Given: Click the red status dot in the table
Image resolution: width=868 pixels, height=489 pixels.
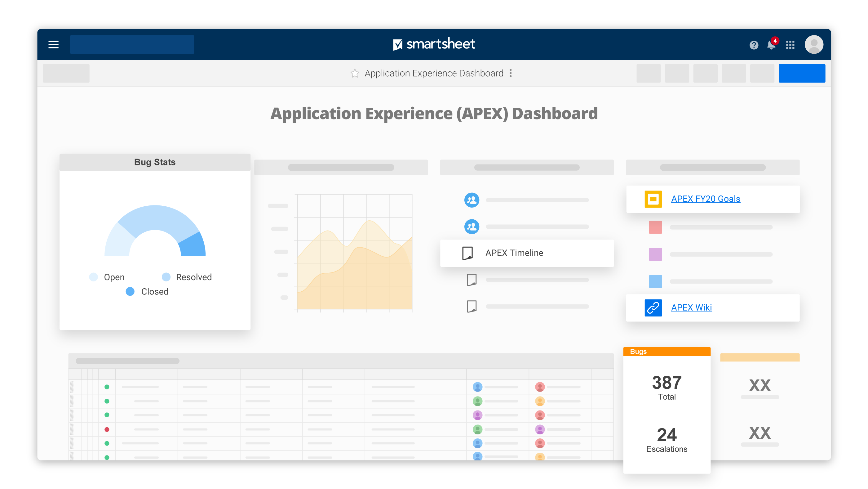Looking at the screenshot, I should pos(107,429).
